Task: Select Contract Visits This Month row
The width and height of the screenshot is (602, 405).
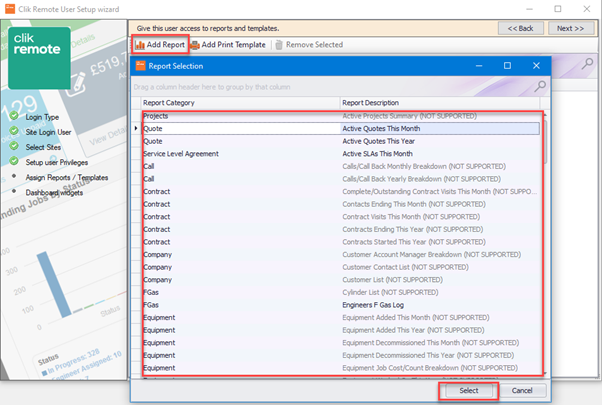Action: click(341, 217)
